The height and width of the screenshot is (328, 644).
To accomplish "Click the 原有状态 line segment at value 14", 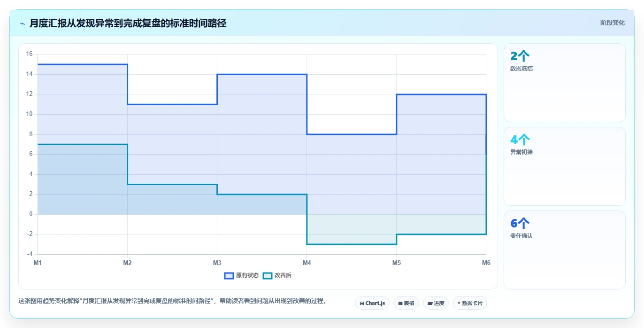I will 262,74.
